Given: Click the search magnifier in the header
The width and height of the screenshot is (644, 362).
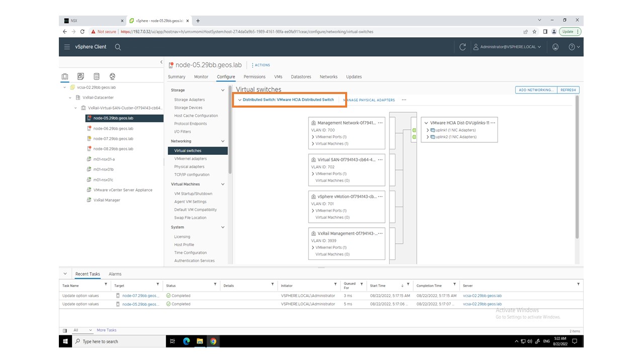Looking at the screenshot, I should pyautogui.click(x=118, y=47).
